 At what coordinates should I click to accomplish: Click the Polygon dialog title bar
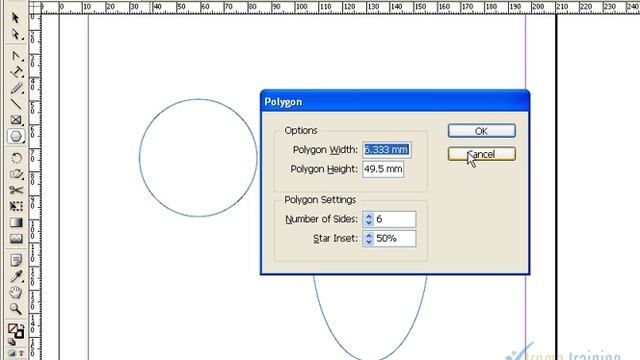[x=395, y=102]
